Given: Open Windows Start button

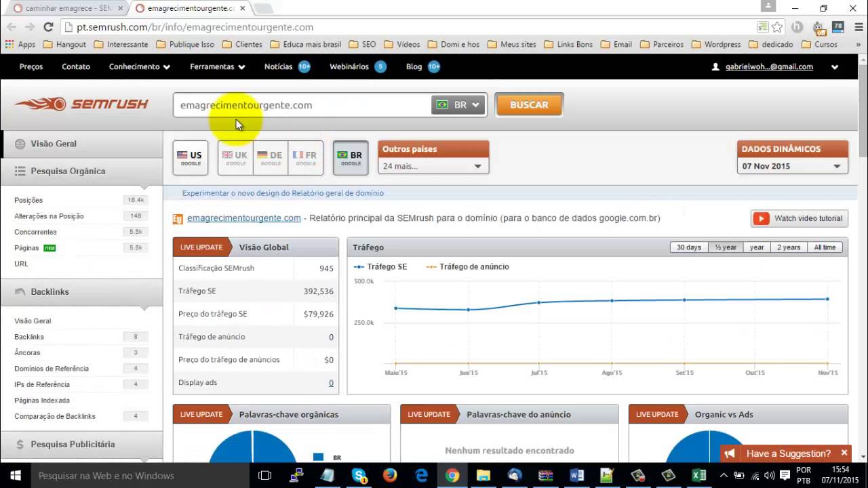Looking at the screenshot, I should tap(15, 476).
